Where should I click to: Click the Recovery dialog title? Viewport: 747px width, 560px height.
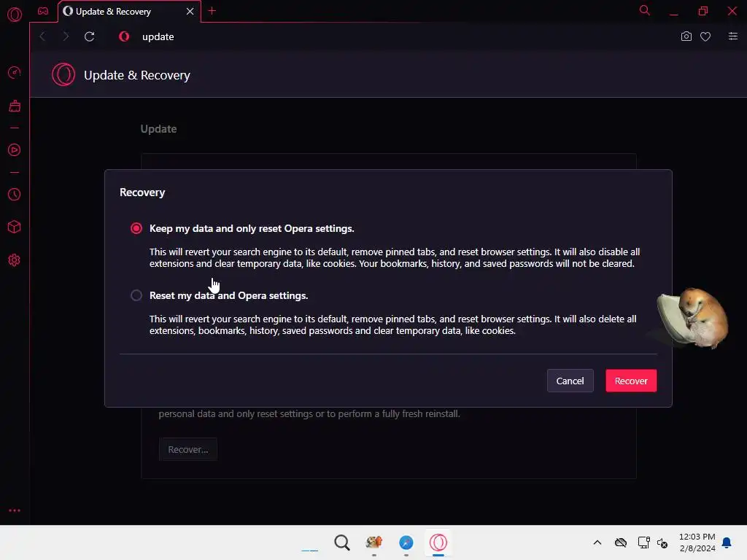[x=142, y=192]
